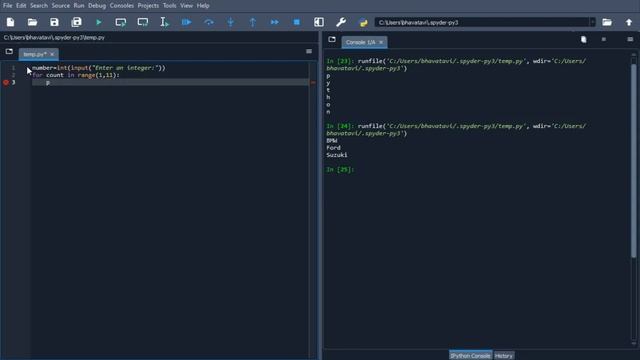This screenshot has width=640, height=360.
Task: Close the Console 1/A tab
Action: point(381,42)
